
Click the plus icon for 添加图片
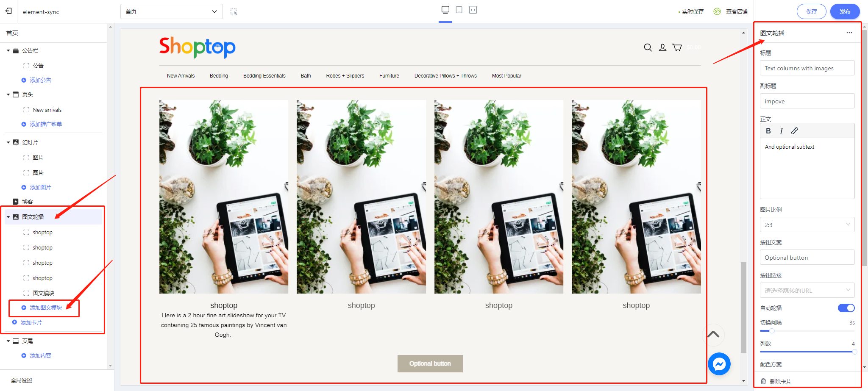24,187
